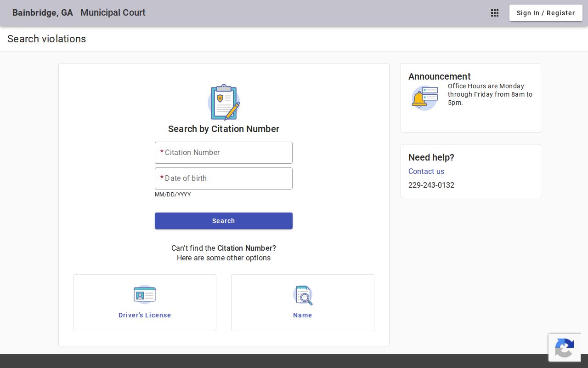Click the blue Search button
Image resolution: width=588 pixels, height=368 pixels.
[224, 221]
